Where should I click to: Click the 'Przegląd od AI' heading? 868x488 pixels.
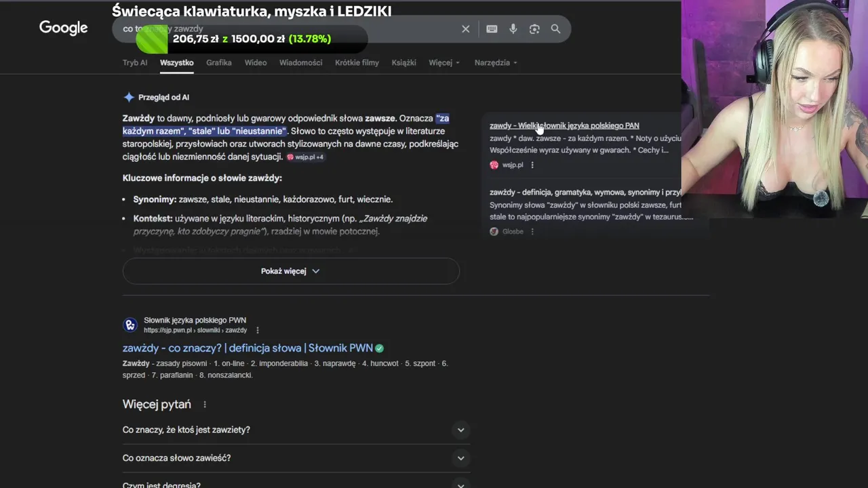163,98
